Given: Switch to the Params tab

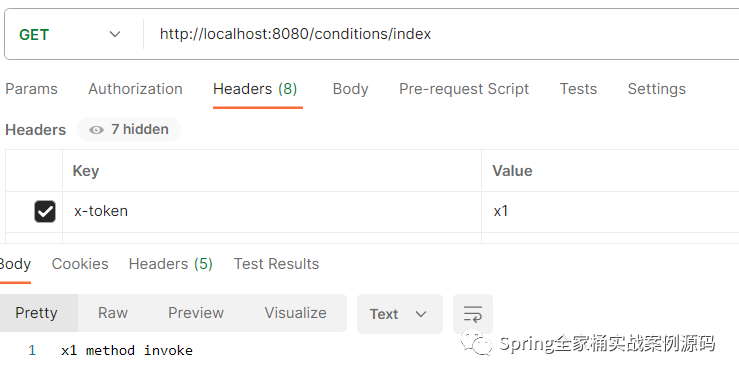Looking at the screenshot, I should click(31, 89).
